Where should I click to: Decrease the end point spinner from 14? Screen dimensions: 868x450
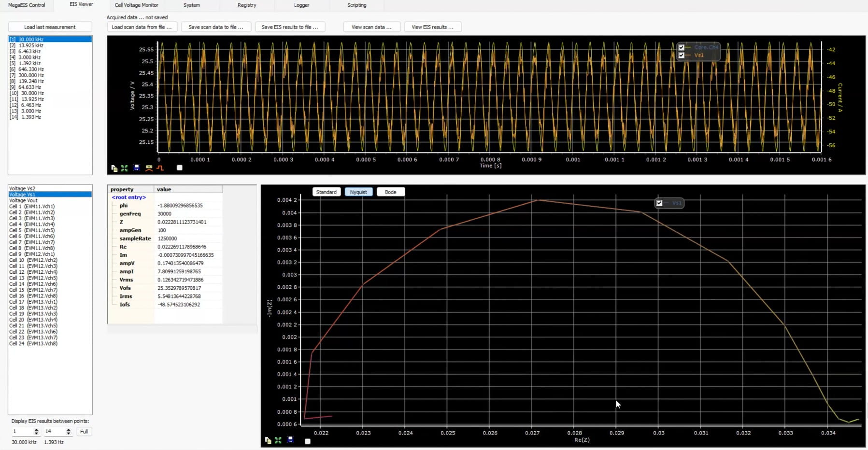(x=68, y=433)
